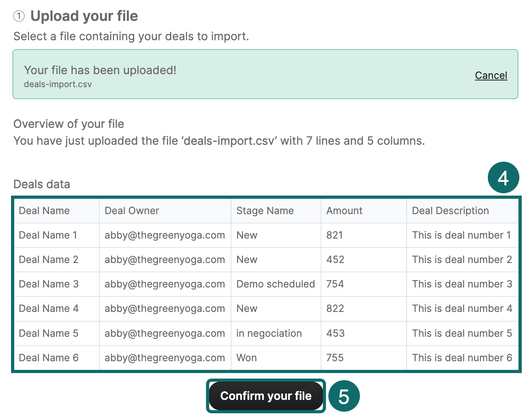Select the Deal Description column header
532x418 pixels.
click(x=450, y=211)
